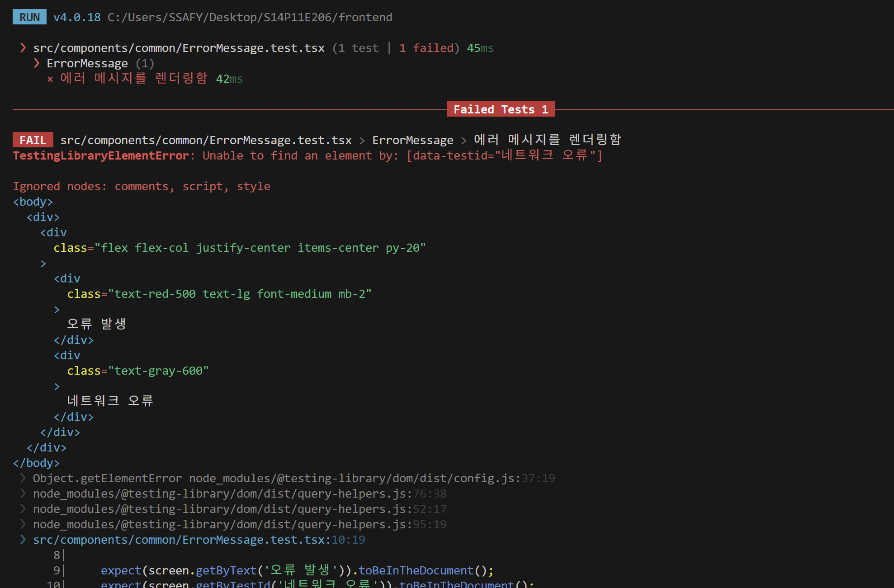Click chevron before ErrorMessage (1) suite
Viewport: 894px width, 588px height.
tap(37, 63)
